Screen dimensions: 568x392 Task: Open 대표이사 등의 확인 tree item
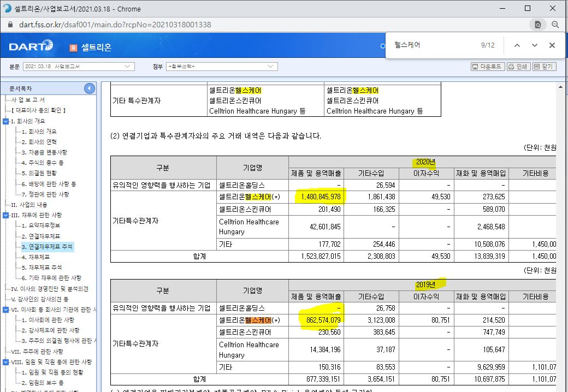pos(38,110)
